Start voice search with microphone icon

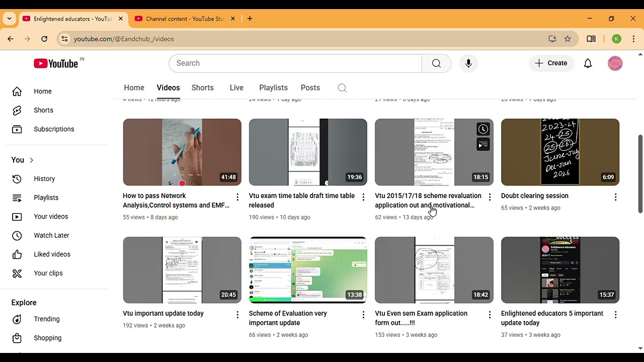(468, 63)
